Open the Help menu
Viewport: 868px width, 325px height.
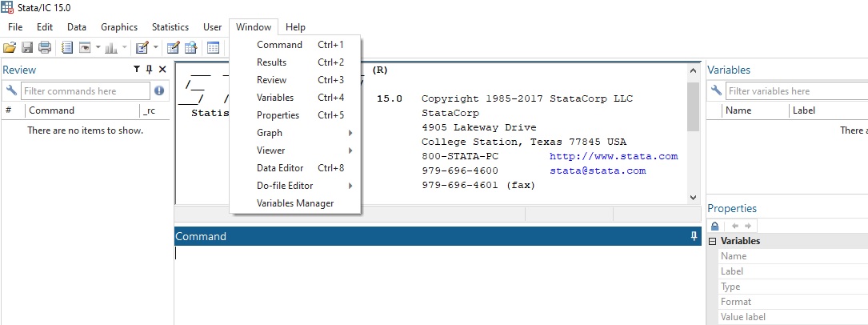295,27
